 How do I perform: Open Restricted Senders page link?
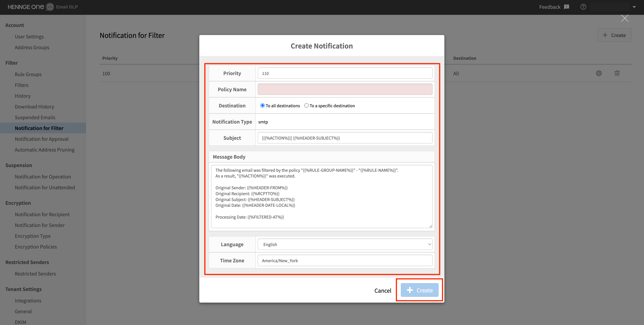[x=35, y=274]
